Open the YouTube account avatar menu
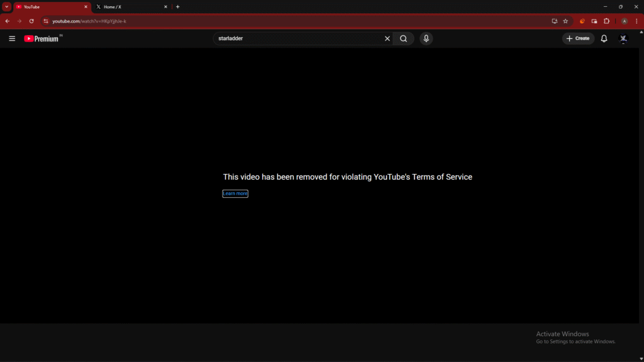This screenshot has width=644, height=362. [x=623, y=38]
